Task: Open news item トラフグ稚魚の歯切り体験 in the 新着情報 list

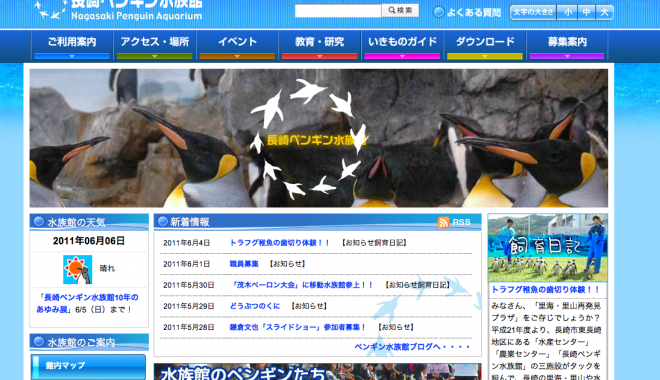Action: coord(280,243)
